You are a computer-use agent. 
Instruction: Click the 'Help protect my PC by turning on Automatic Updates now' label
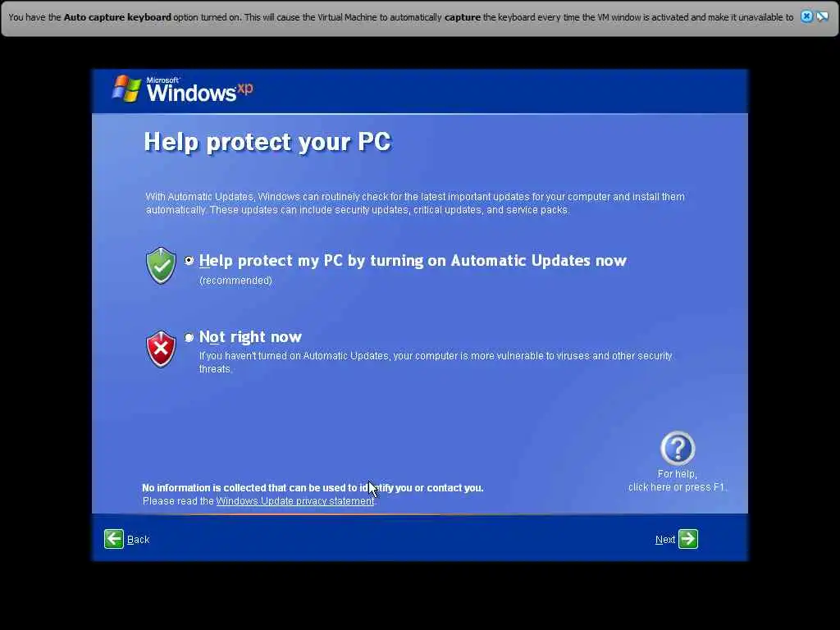[x=413, y=260]
